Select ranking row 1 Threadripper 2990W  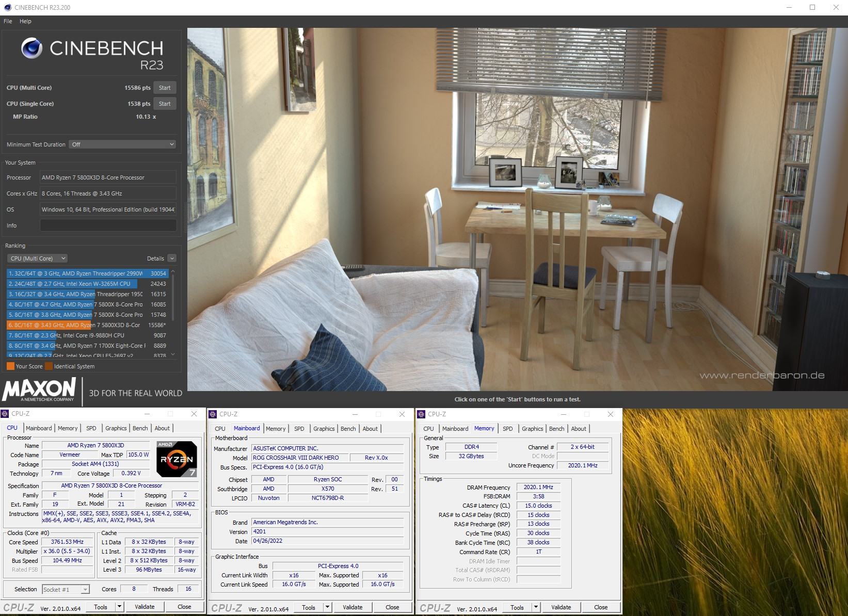pos(87,273)
